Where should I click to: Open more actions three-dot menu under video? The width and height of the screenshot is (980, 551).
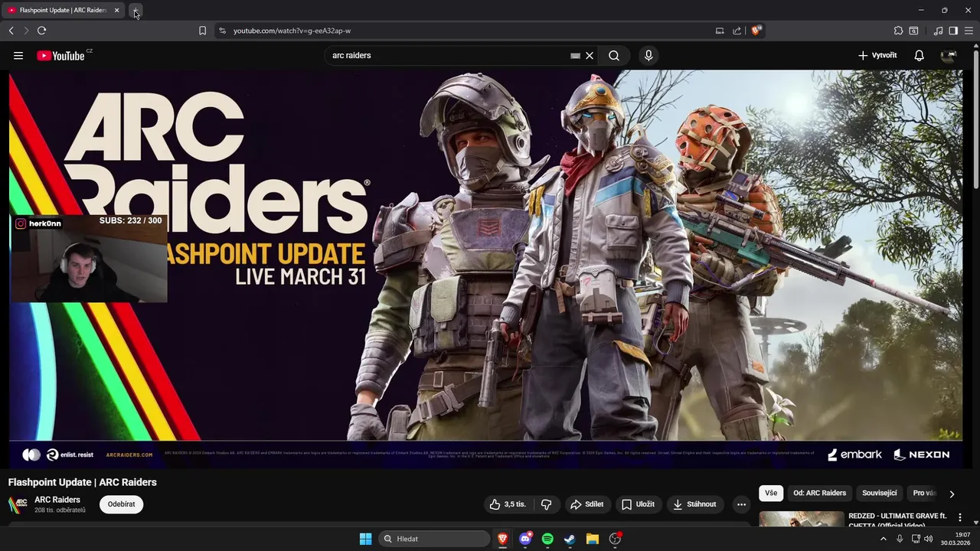tap(741, 504)
